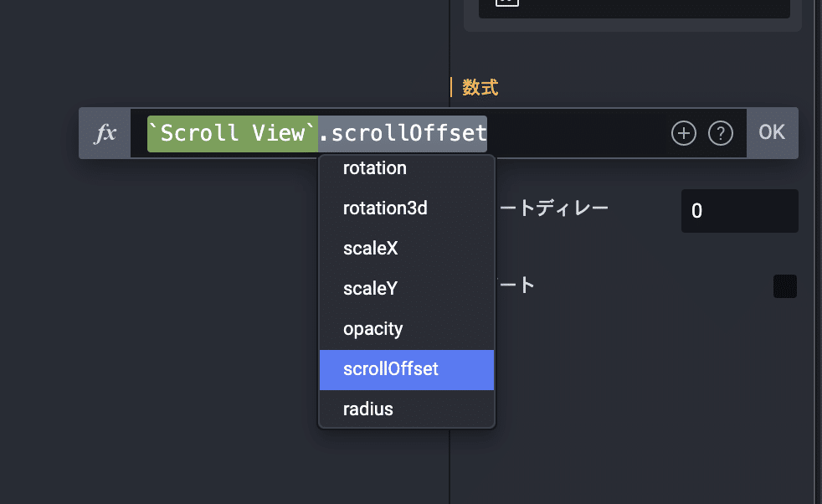Choose opacity from the property list

[x=373, y=329]
